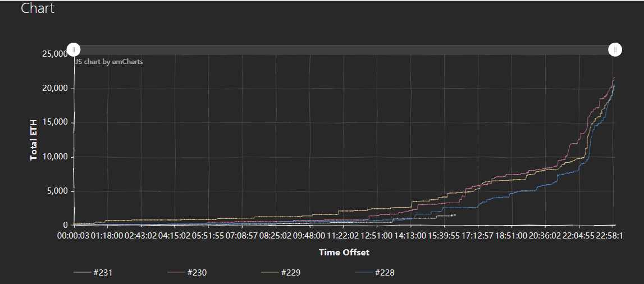
Task: Select the 00:00:03 time axis label
Action: pyautogui.click(x=73, y=236)
